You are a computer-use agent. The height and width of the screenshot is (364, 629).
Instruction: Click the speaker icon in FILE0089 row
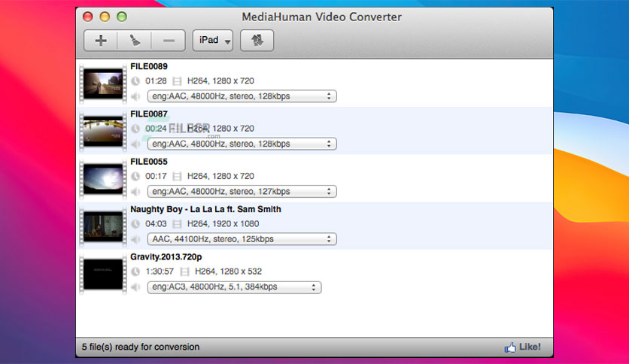(135, 96)
